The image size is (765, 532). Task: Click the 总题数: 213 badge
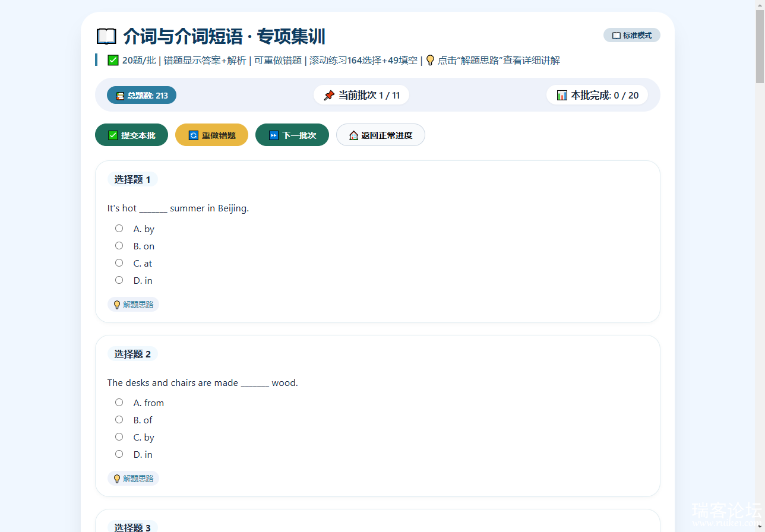click(x=141, y=95)
